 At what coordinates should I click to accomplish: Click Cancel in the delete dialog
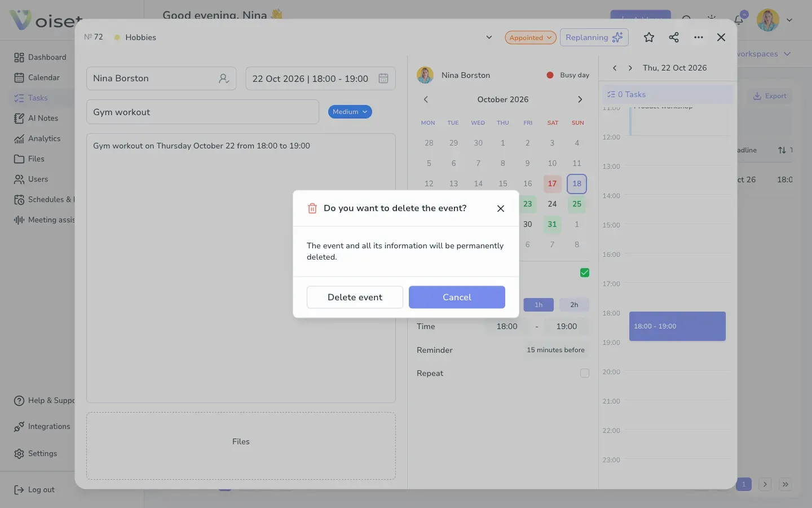[457, 297]
